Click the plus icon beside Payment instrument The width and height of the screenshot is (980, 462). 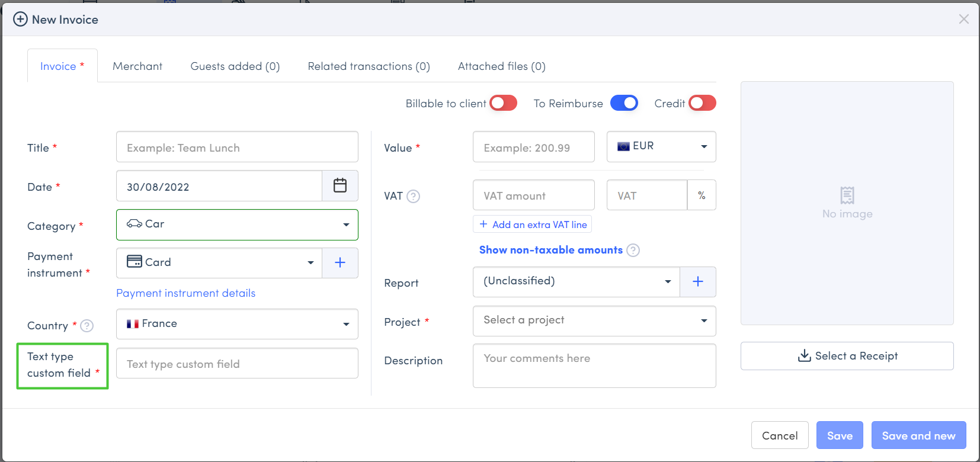tap(340, 263)
